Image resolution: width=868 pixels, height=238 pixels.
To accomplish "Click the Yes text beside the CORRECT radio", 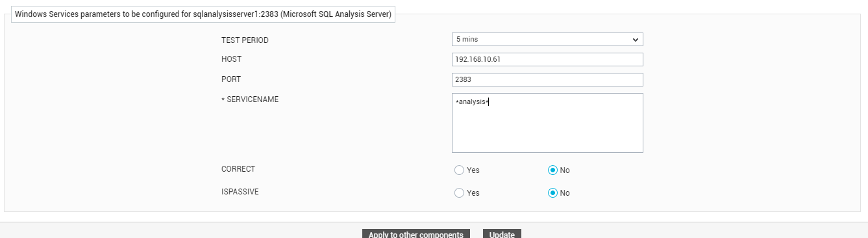I will tap(473, 170).
